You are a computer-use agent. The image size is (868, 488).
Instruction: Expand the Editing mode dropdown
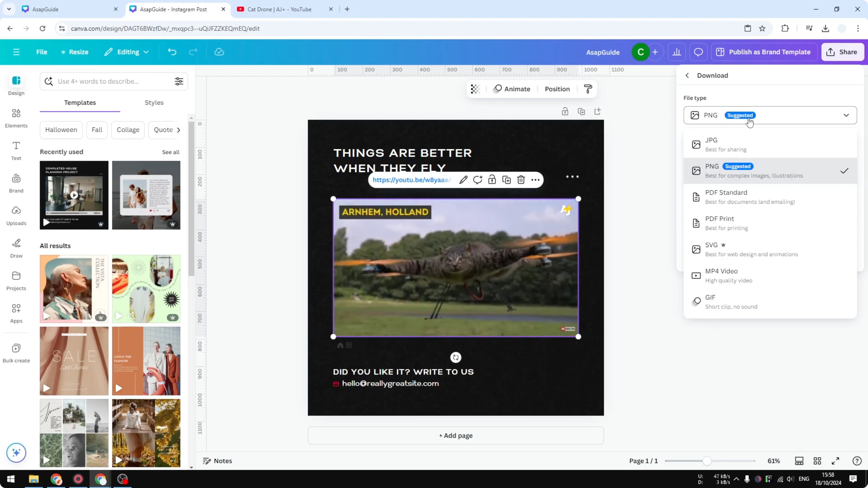click(x=127, y=52)
